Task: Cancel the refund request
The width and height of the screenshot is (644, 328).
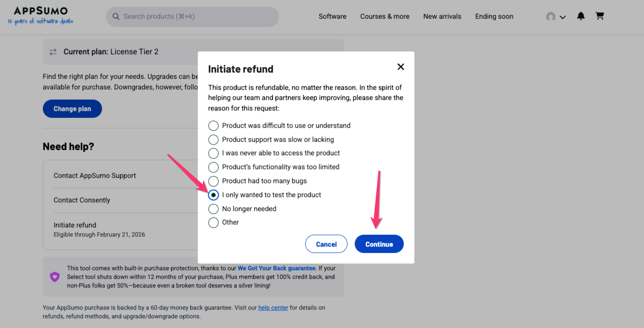Action: coord(326,244)
